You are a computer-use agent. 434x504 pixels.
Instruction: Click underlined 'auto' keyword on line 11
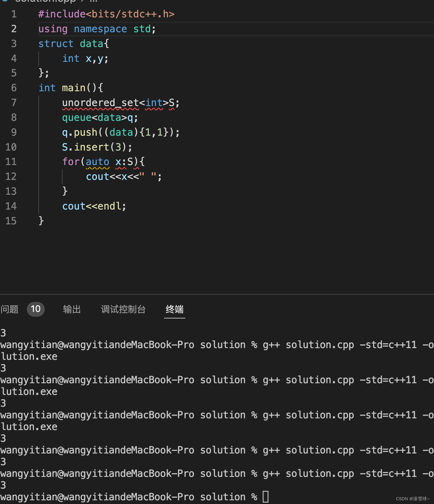tap(98, 162)
